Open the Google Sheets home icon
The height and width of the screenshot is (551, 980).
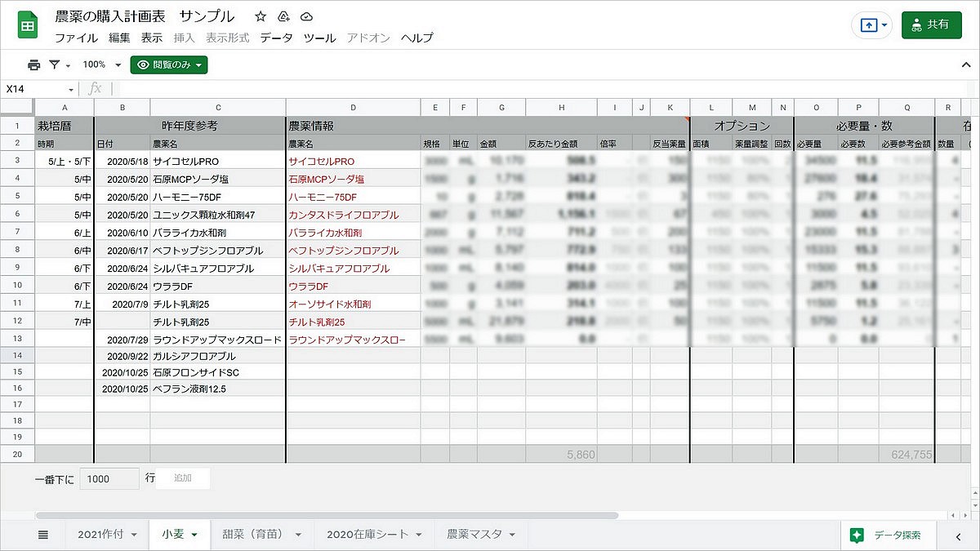click(x=27, y=24)
